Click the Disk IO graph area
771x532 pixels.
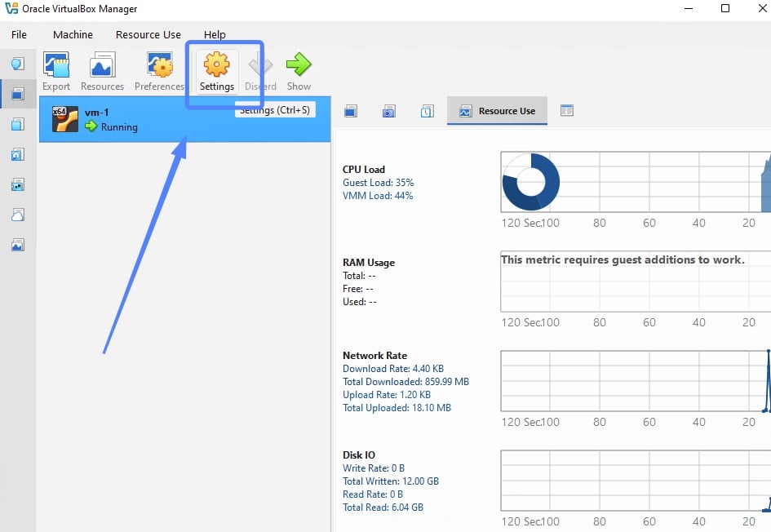point(636,481)
